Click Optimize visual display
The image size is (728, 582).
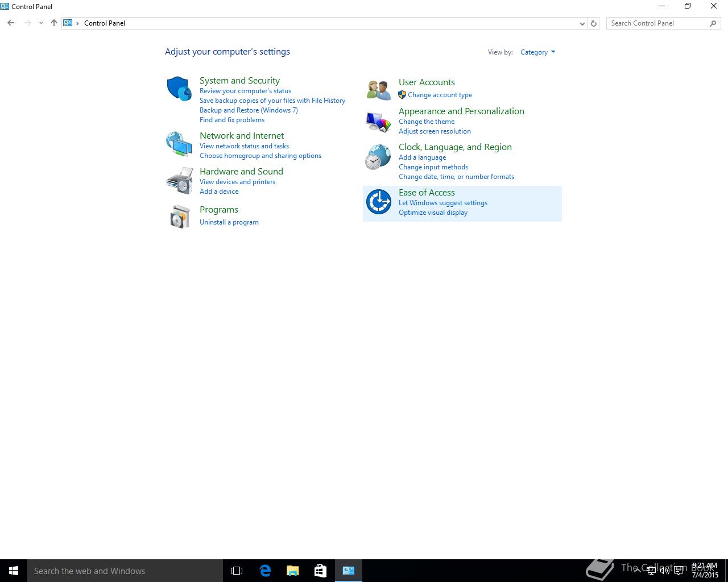click(x=433, y=213)
